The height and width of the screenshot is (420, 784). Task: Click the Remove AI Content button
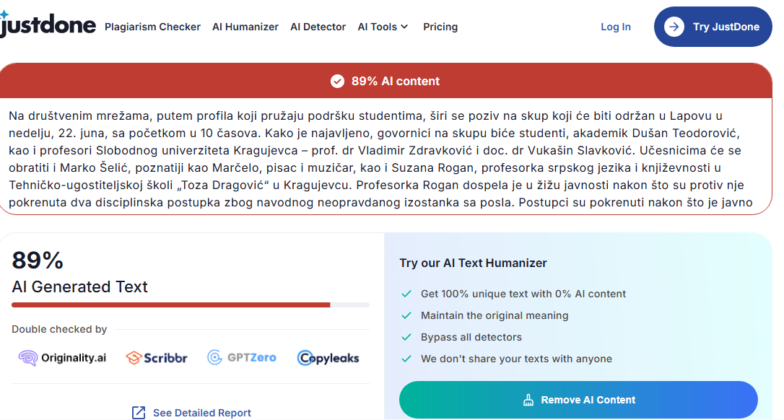pyautogui.click(x=577, y=400)
